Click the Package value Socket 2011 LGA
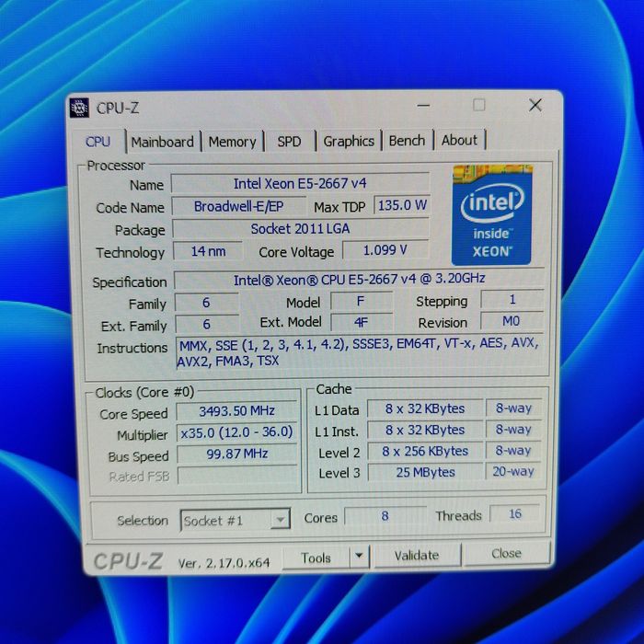Viewport: 644px width, 644px height. click(x=301, y=228)
